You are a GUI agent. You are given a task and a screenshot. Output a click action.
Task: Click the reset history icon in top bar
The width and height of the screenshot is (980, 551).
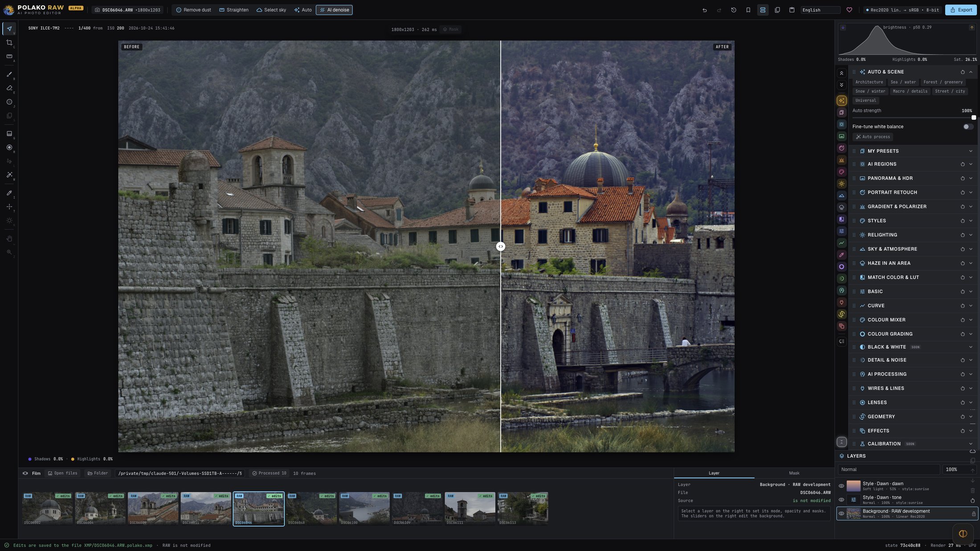pyautogui.click(x=734, y=10)
